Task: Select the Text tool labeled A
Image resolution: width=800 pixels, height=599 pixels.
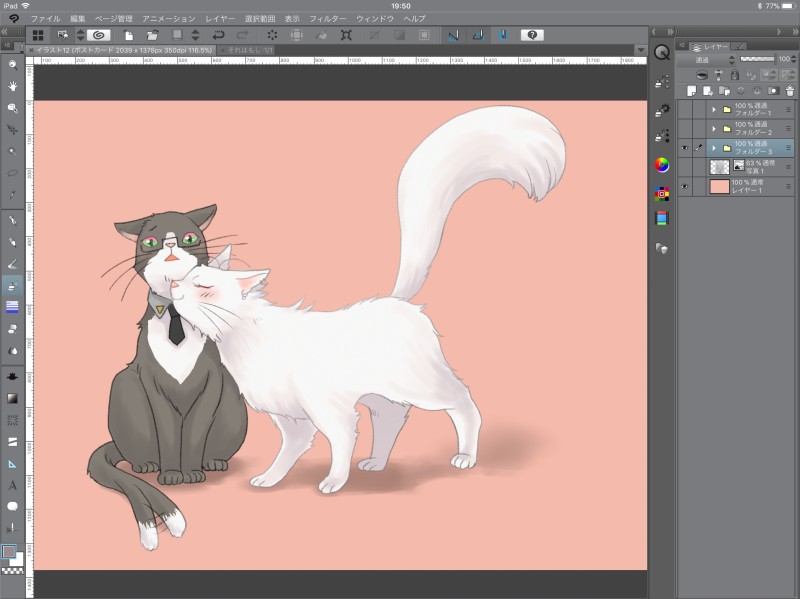Action: 13,485
